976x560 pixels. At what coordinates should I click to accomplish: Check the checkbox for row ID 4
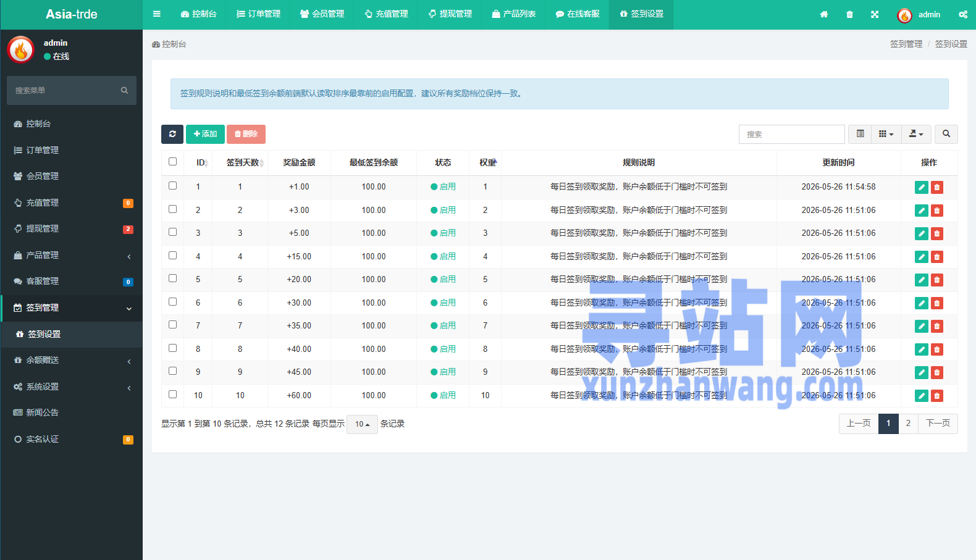coord(172,256)
